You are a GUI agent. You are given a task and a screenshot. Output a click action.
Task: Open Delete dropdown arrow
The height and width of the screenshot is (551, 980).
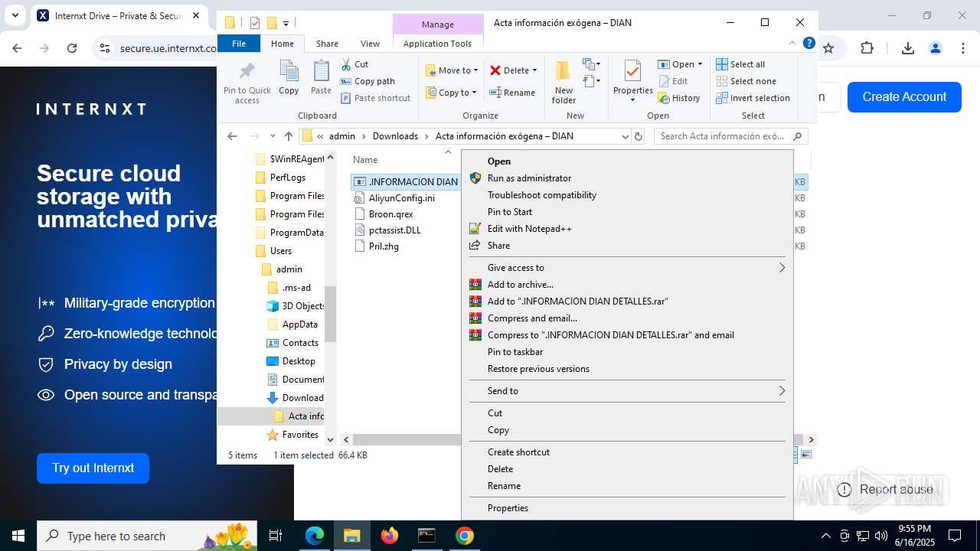click(534, 70)
